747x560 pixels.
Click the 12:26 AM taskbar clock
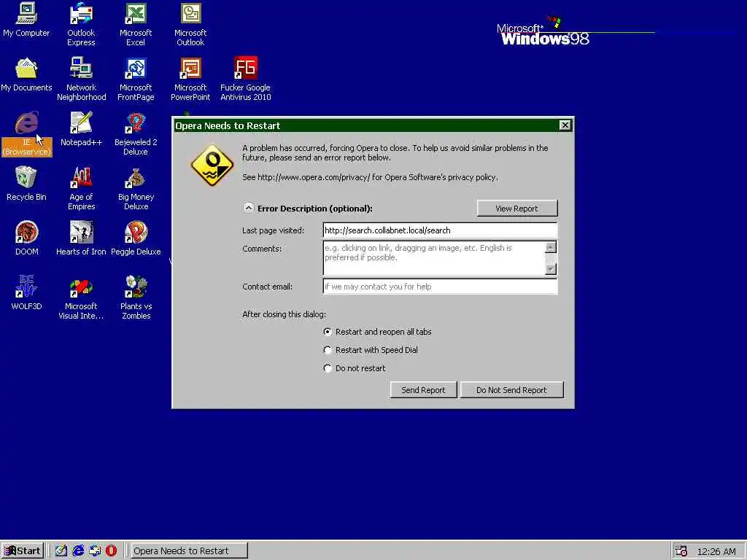point(716,551)
